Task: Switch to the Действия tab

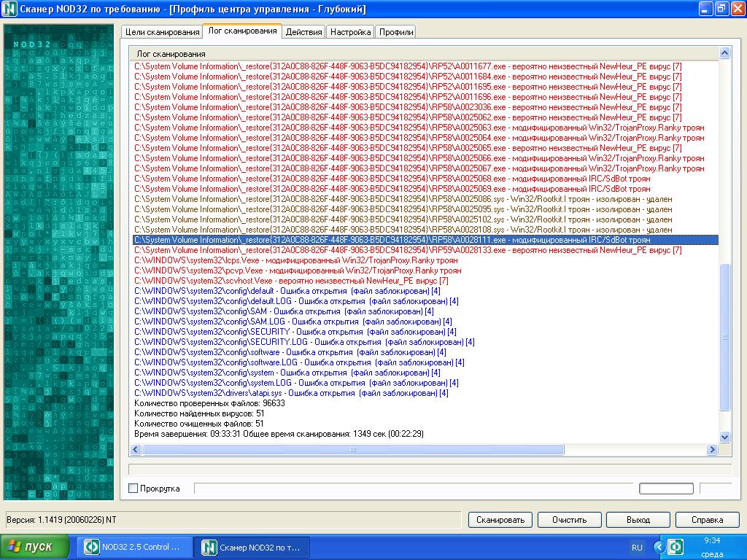Action: pos(304,32)
